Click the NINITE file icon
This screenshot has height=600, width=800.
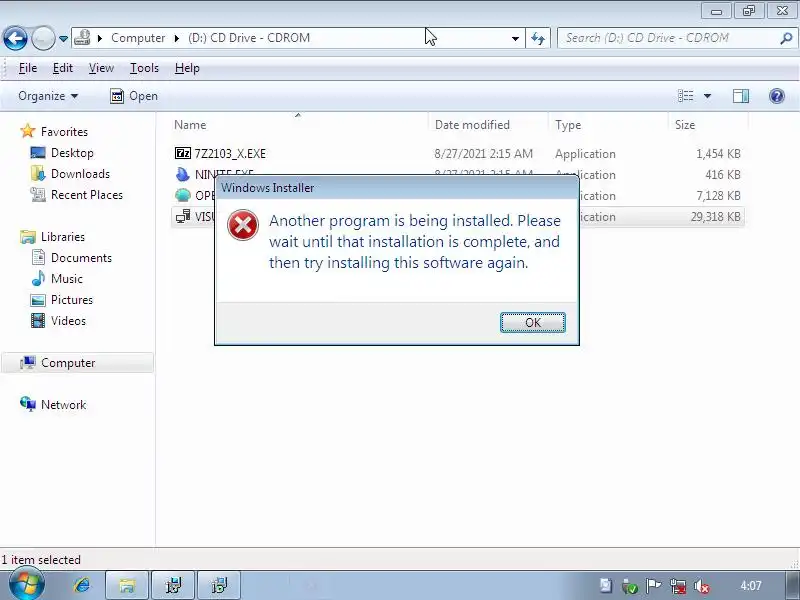point(183,174)
